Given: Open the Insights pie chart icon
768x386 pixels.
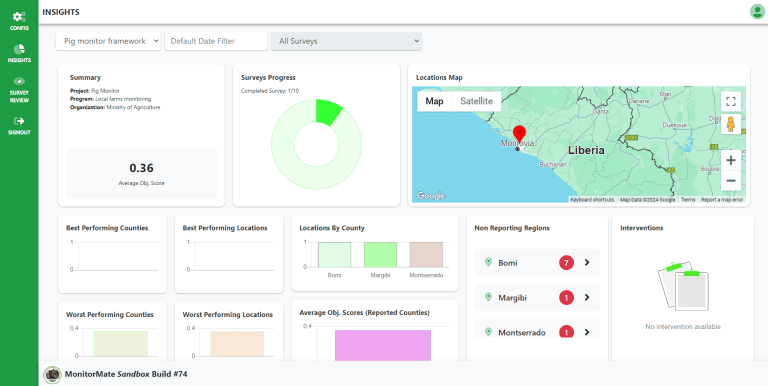Looking at the screenshot, I should coord(19,49).
